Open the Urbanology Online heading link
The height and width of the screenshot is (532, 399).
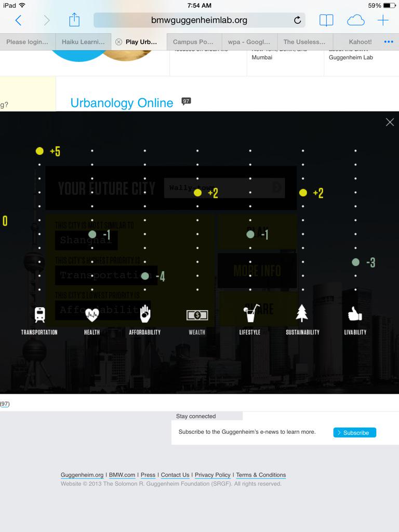122,103
